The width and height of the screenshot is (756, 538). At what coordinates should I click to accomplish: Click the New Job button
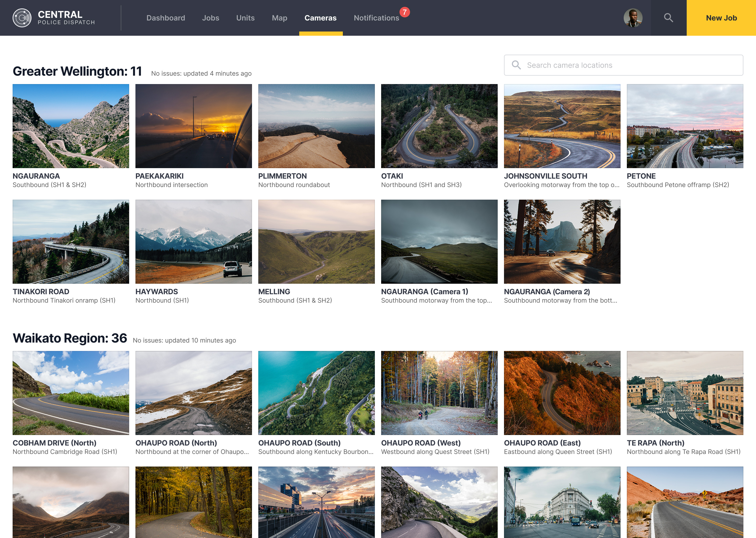click(721, 17)
